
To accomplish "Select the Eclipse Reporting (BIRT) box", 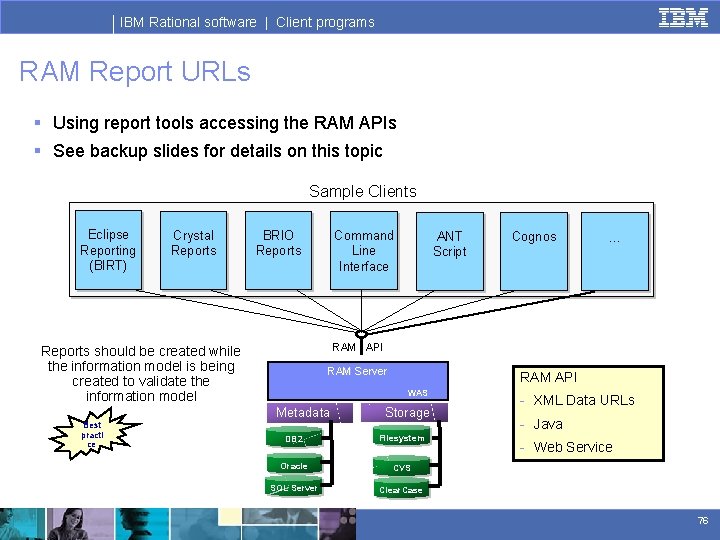I will [x=108, y=250].
